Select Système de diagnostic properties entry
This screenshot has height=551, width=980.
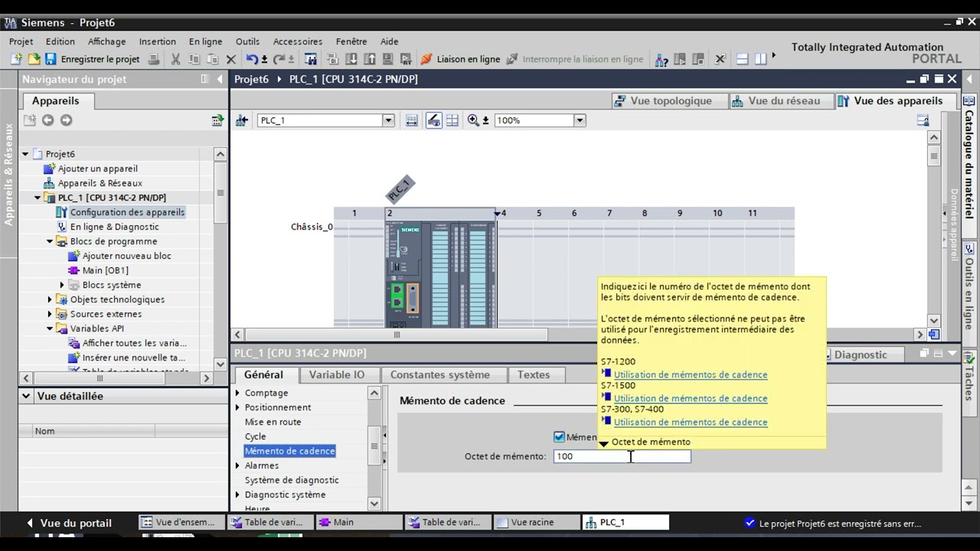(x=292, y=480)
